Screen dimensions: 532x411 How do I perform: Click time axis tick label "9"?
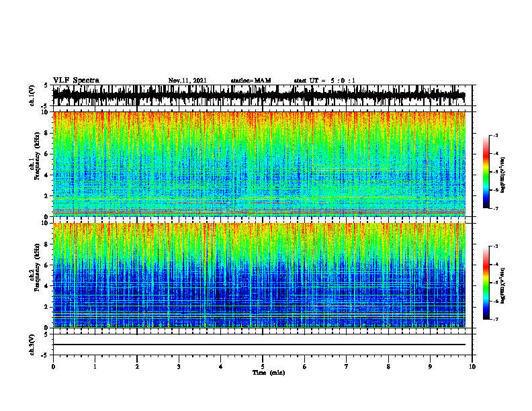430,367
